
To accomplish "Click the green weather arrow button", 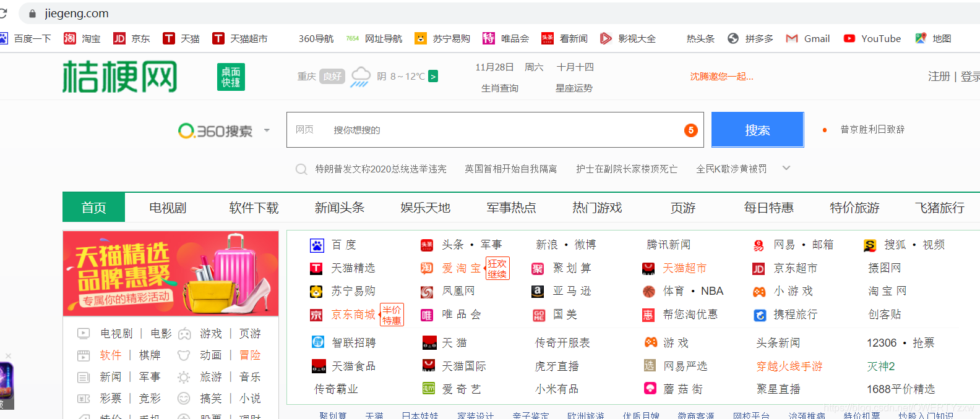I will [433, 77].
